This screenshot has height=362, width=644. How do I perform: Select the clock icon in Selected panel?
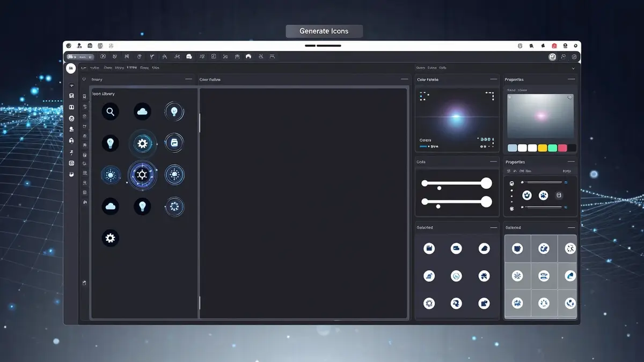click(456, 276)
